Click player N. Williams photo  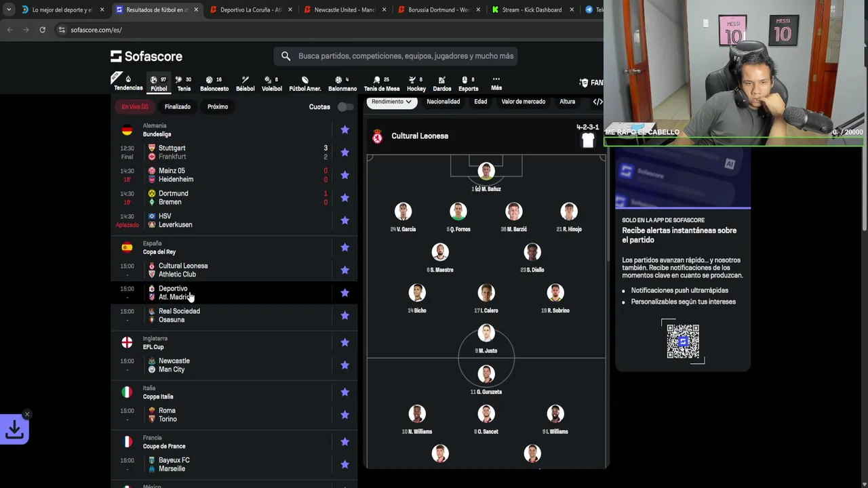[417, 414]
